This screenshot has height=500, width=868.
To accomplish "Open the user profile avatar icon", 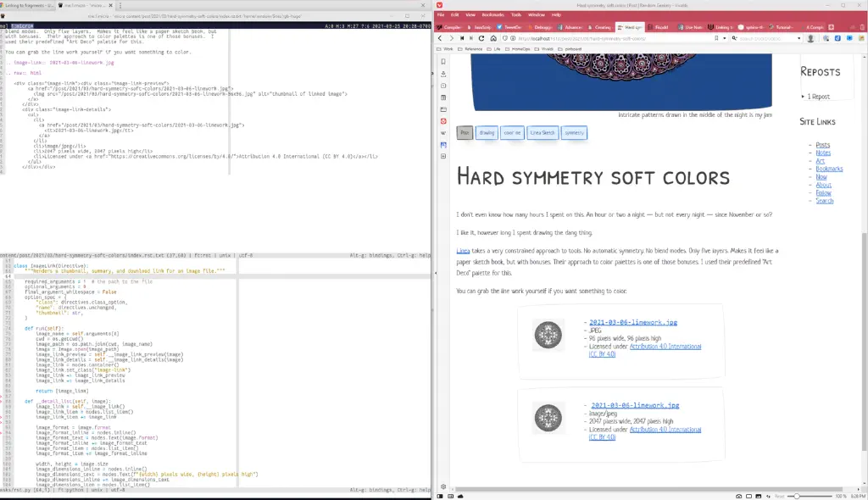I will pos(810,38).
